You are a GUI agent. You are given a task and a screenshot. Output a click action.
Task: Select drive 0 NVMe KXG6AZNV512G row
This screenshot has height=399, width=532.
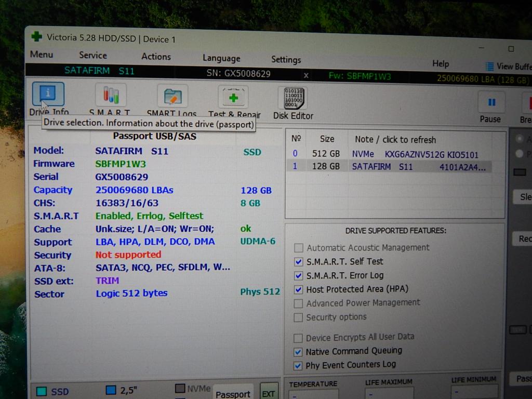pos(389,154)
